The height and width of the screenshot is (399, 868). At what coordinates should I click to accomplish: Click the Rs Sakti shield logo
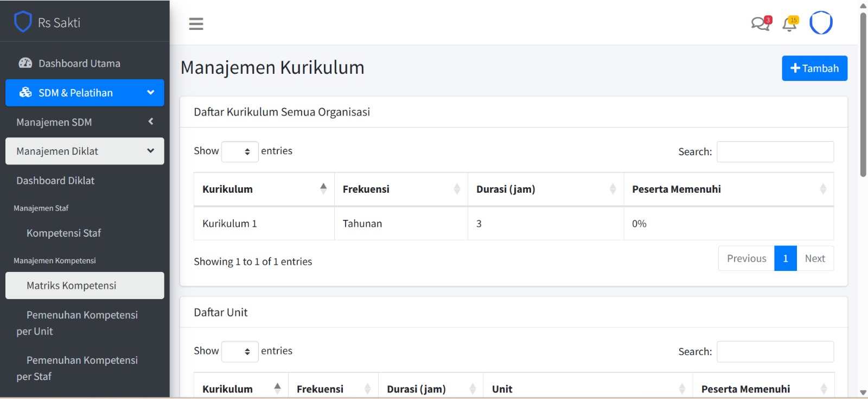click(x=23, y=22)
